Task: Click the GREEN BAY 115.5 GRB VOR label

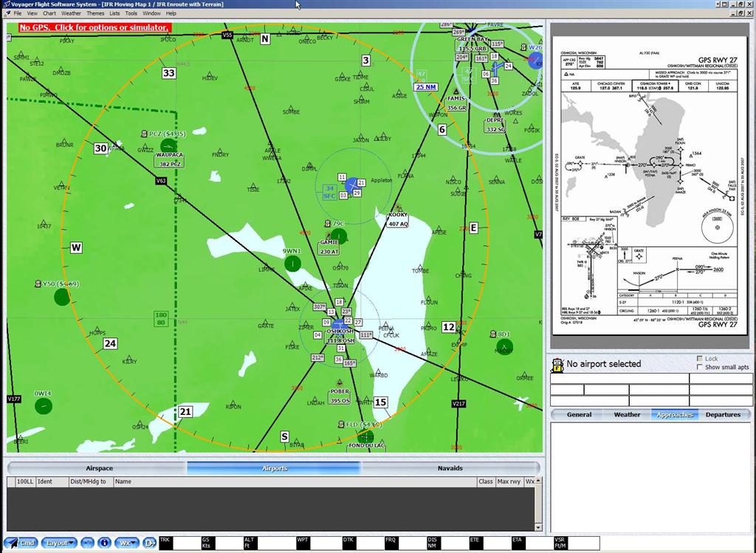Action: pyautogui.click(x=472, y=44)
